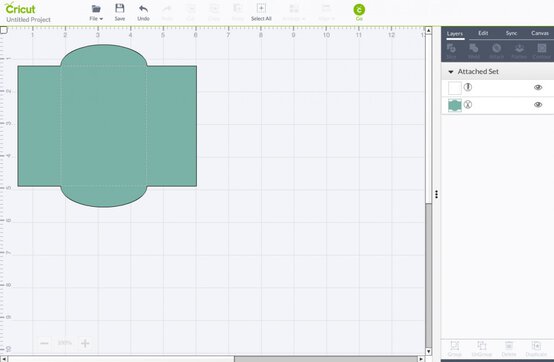Switch to the Canvas tab
This screenshot has height=362, width=554.
540,33
